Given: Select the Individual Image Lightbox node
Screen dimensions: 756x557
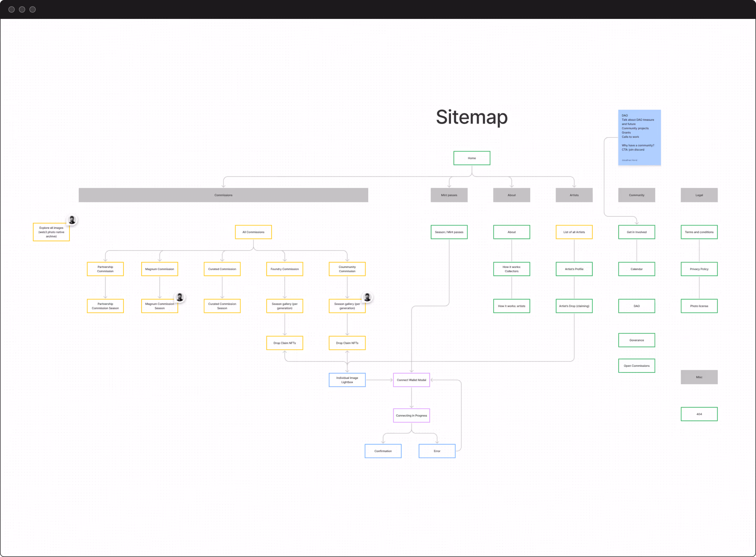Looking at the screenshot, I should point(347,380).
